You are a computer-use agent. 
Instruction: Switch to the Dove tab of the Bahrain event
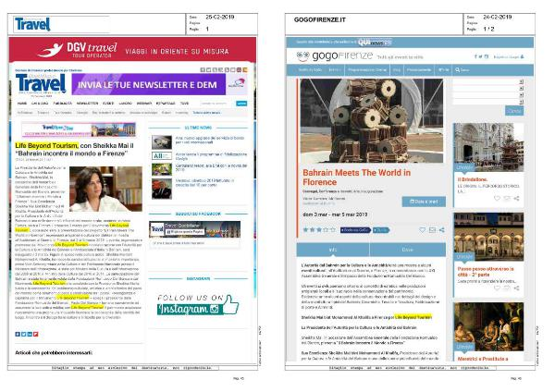(x=407, y=250)
